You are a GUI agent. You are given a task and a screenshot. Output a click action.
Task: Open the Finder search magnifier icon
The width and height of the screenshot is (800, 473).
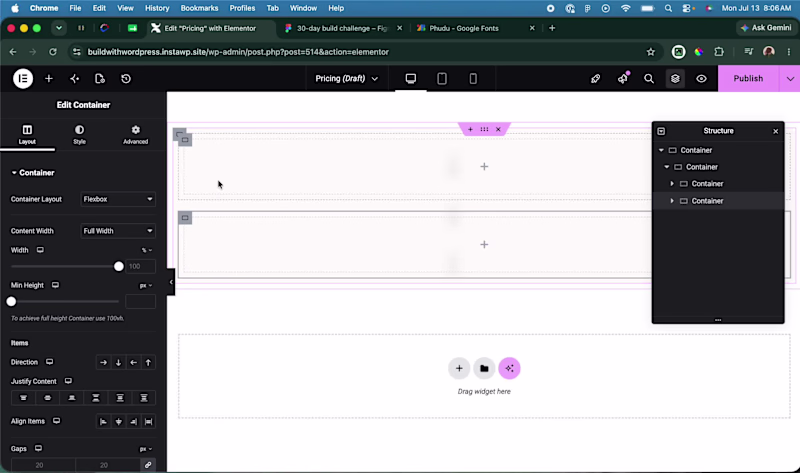pos(648,79)
